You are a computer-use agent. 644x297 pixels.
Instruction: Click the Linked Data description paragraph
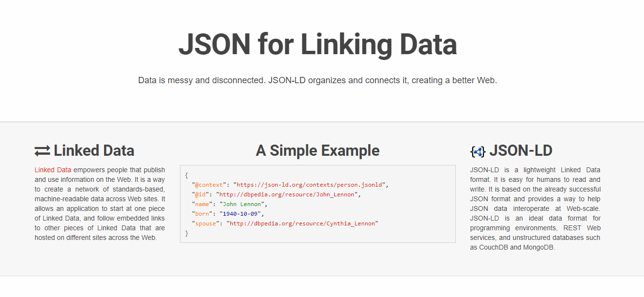tap(100, 204)
